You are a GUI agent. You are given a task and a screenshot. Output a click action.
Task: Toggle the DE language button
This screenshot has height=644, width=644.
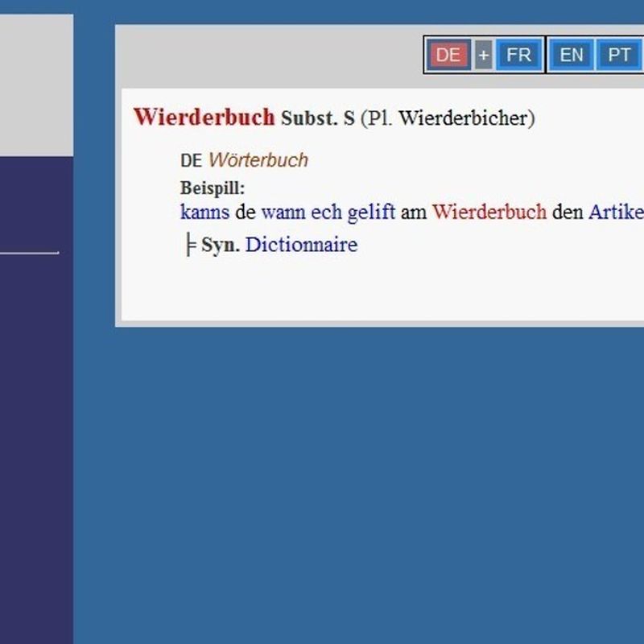pos(448,55)
